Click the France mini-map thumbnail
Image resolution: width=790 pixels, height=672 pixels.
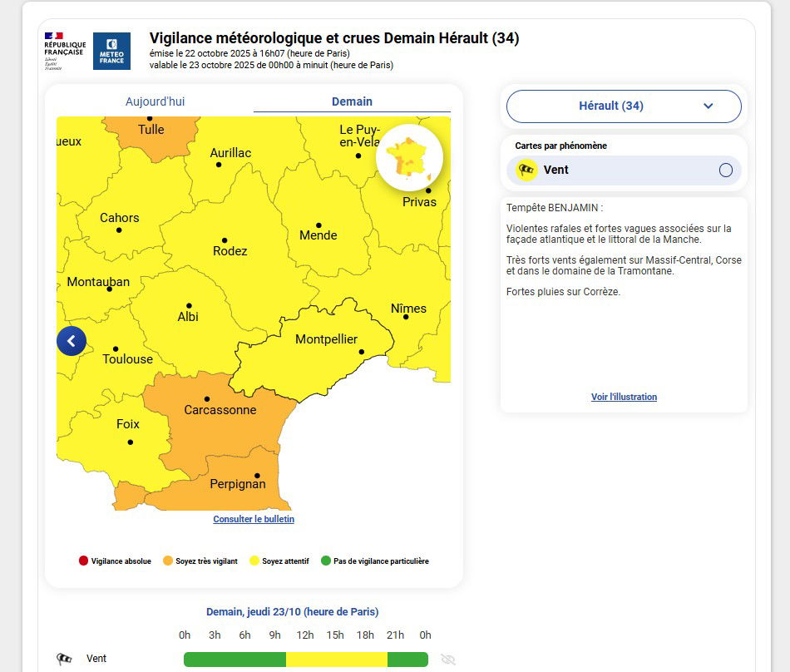tap(409, 158)
